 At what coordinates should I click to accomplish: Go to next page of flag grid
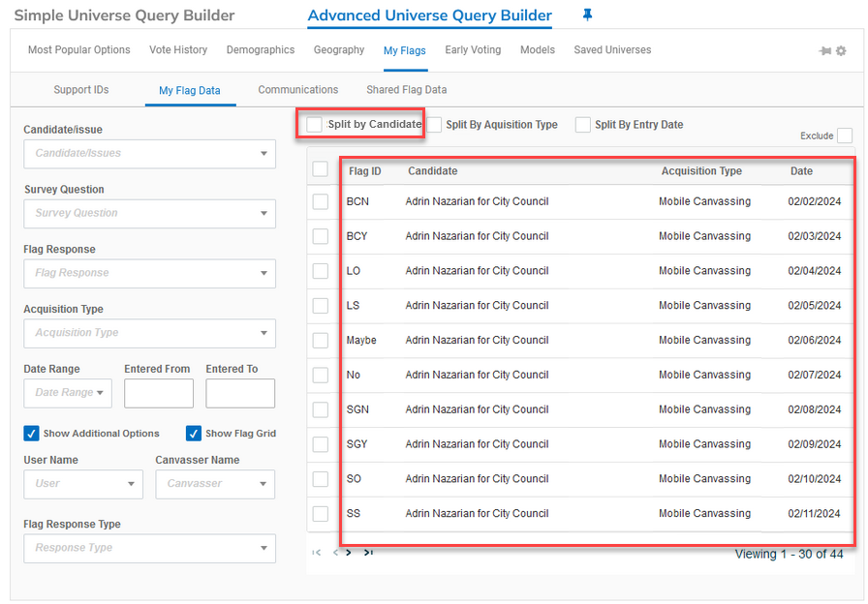click(x=348, y=553)
